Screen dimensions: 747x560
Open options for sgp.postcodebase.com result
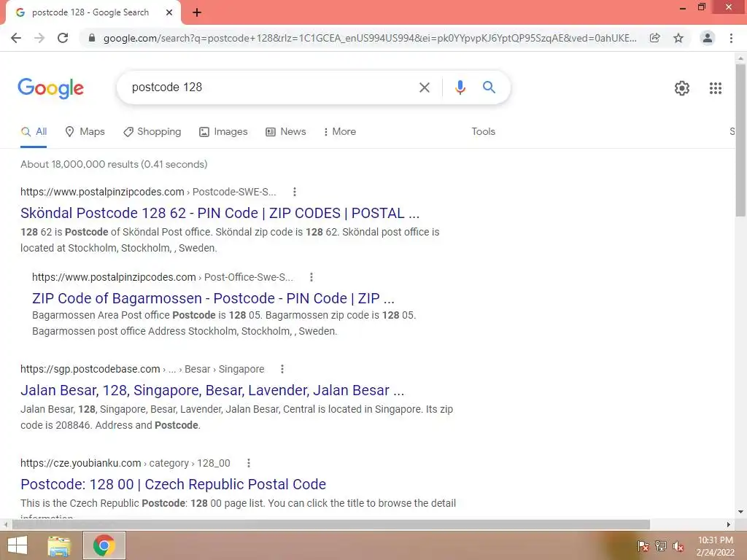[282, 369]
